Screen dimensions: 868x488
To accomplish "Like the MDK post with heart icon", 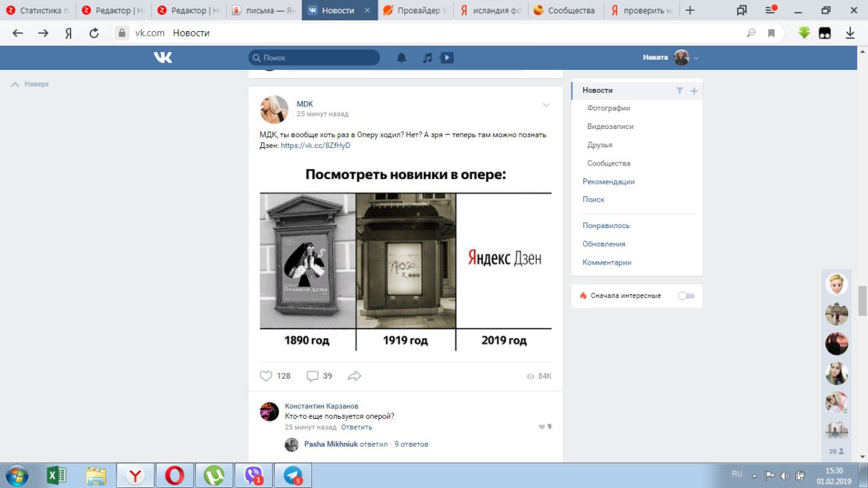I will pos(266,376).
